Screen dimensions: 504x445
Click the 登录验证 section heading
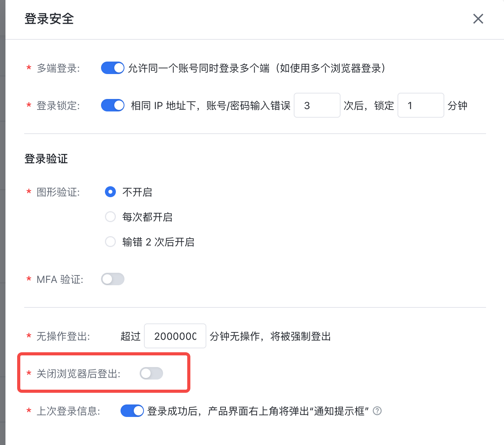[x=46, y=159]
